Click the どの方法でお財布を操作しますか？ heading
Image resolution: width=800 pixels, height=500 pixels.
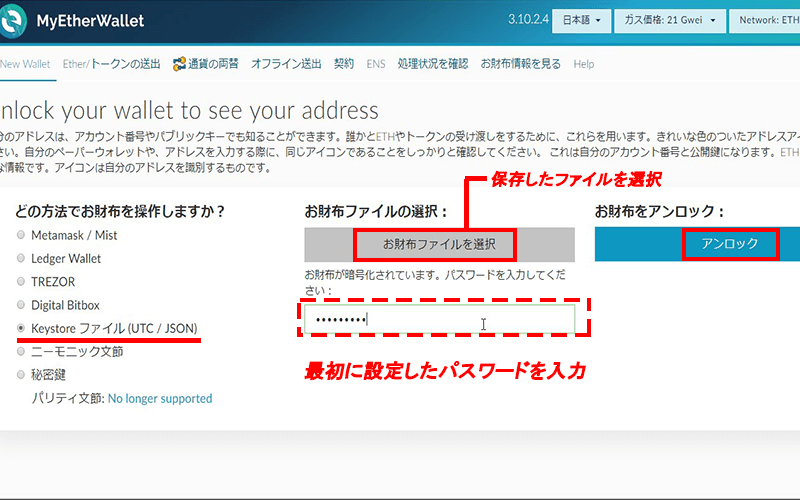119,211
